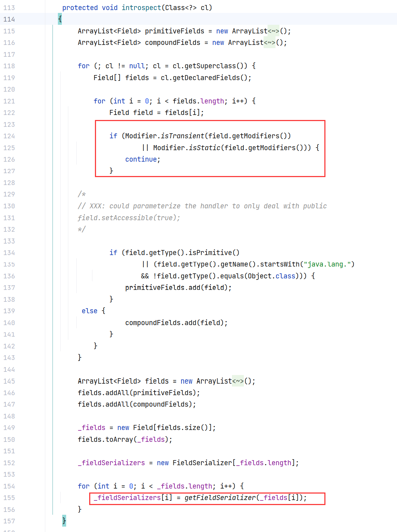Screen dimensions: 397x532
Task: Expand folded generics on line 145 ArrayList
Action: (238, 381)
